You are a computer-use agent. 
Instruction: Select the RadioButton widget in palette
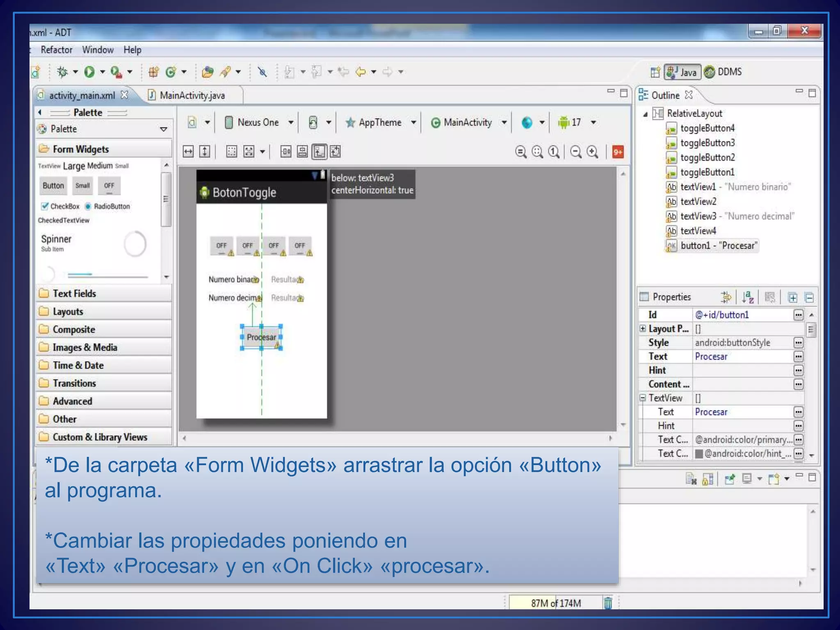click(x=107, y=206)
